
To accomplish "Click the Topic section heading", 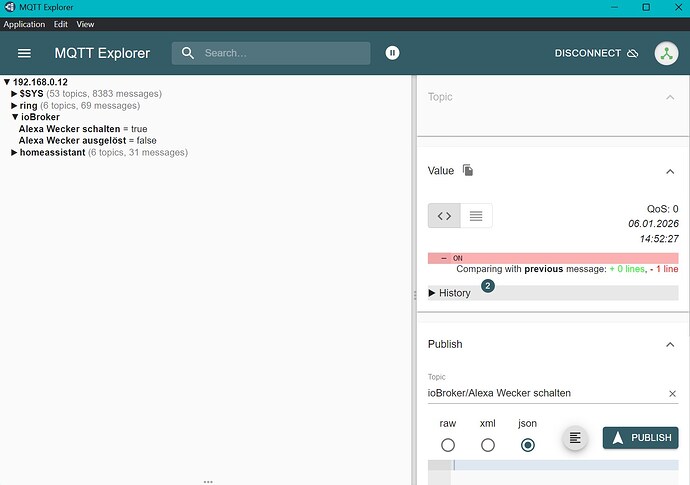I will (x=440, y=97).
